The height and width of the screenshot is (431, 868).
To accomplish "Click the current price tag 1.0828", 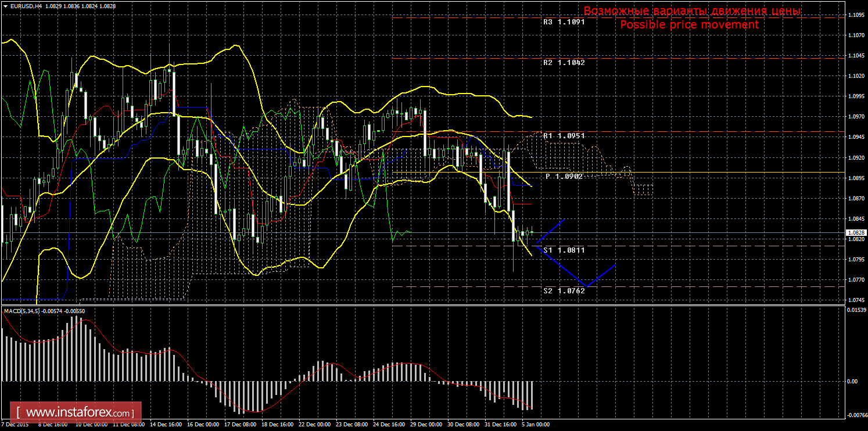I will (x=854, y=232).
